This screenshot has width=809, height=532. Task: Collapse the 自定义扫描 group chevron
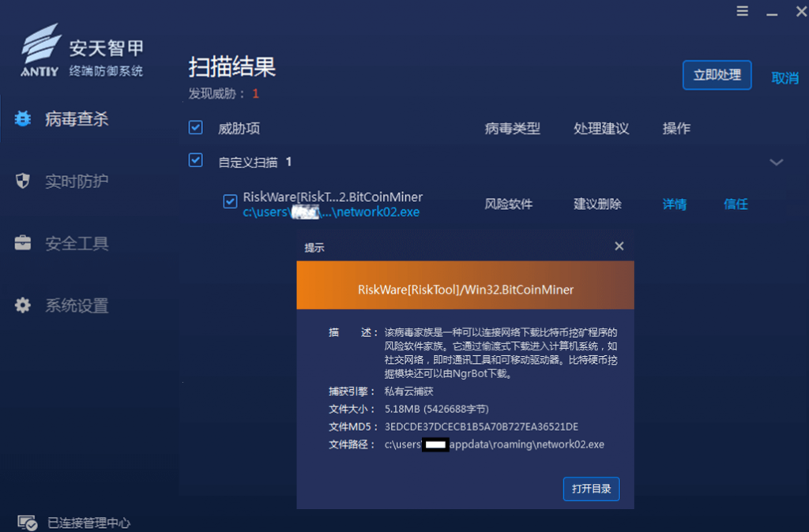coord(777,163)
